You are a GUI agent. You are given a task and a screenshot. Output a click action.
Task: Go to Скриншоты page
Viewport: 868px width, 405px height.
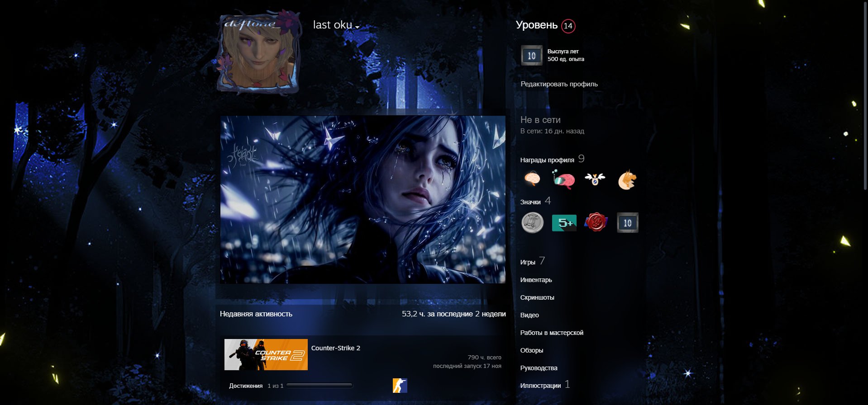tap(537, 297)
